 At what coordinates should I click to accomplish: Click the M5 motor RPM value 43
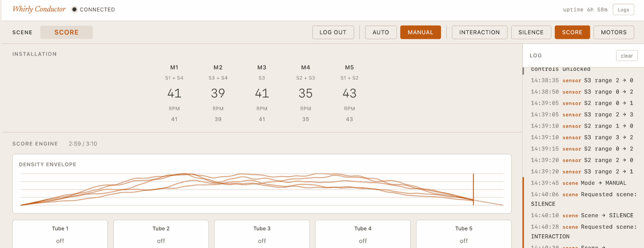pyautogui.click(x=350, y=93)
